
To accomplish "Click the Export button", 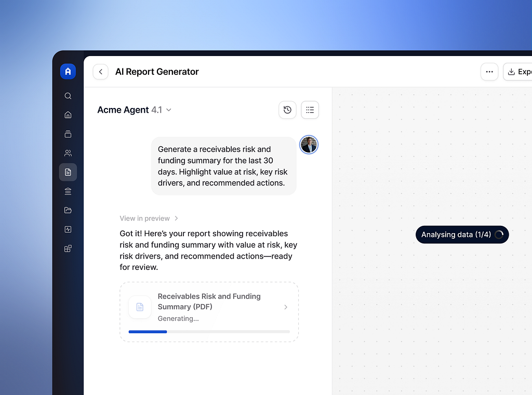I will [521, 71].
